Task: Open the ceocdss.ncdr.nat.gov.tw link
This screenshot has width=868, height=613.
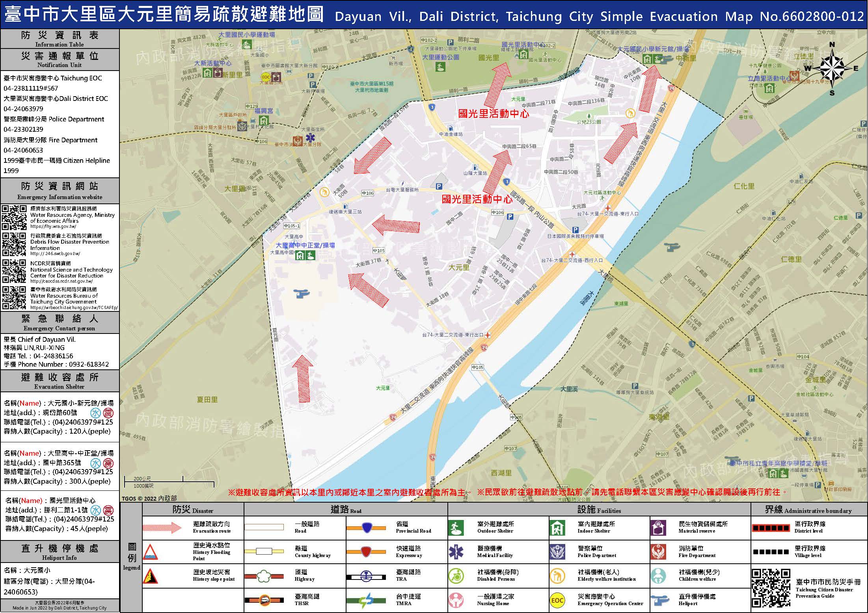Action: click(x=61, y=281)
